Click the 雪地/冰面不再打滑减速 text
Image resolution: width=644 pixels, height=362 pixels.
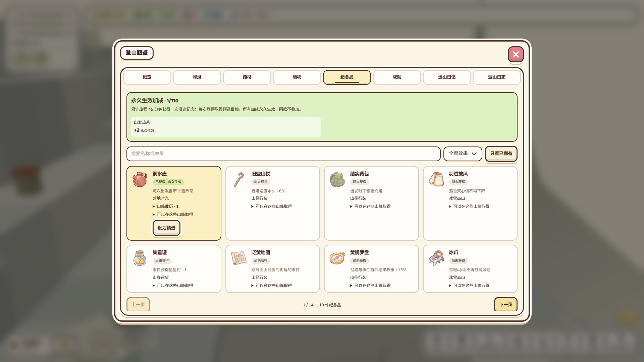(x=470, y=270)
